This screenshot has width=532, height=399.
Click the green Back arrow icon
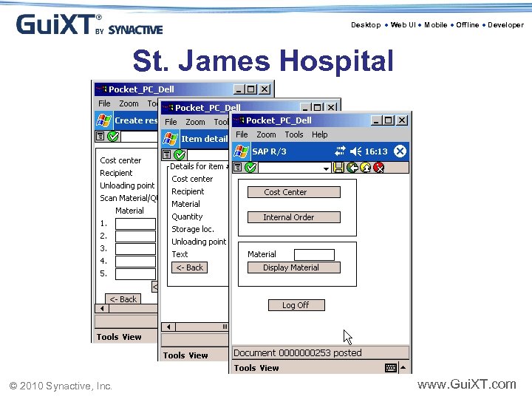pos(352,167)
